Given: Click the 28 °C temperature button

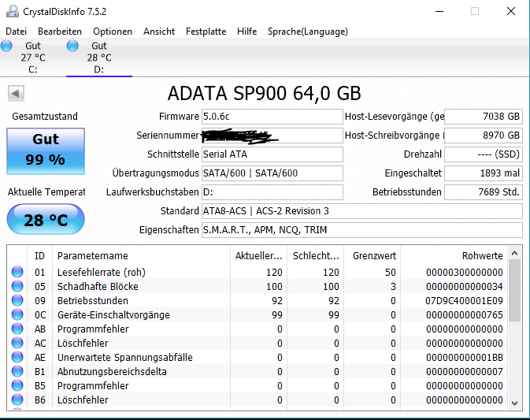Looking at the screenshot, I should (x=46, y=220).
